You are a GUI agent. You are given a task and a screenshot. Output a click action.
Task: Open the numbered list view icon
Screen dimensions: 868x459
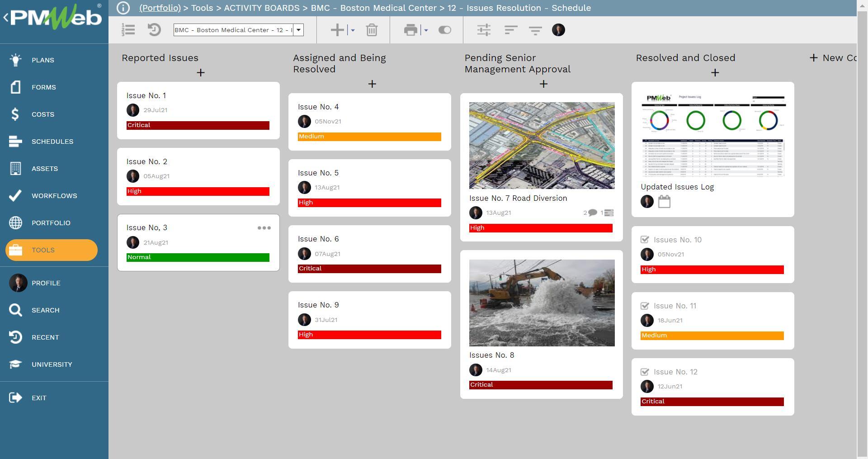coord(128,30)
